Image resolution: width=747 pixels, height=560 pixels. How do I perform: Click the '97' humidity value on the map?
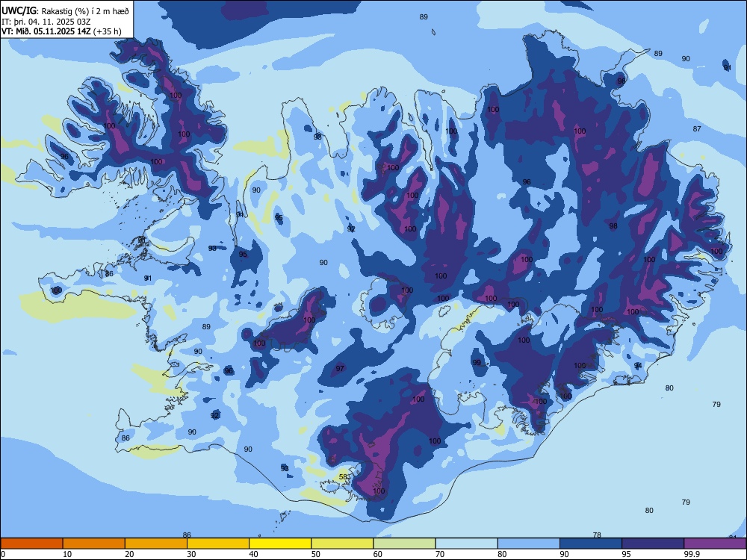coord(340,369)
